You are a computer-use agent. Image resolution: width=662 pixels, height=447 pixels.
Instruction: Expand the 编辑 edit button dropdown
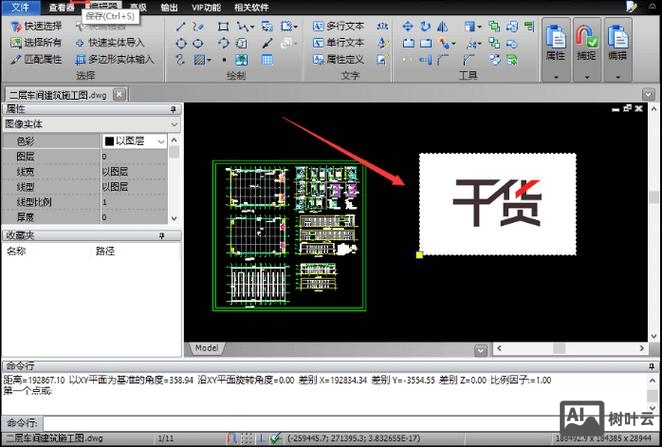click(618, 77)
